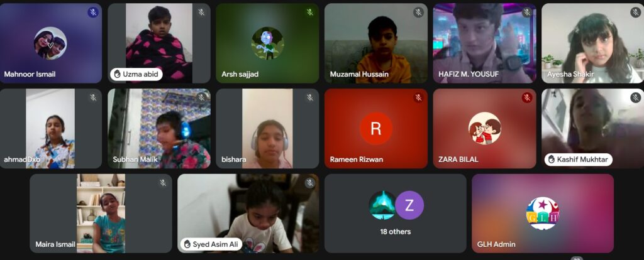
Task: Click muted mic icon on bishara tile
Action: coord(310,97)
